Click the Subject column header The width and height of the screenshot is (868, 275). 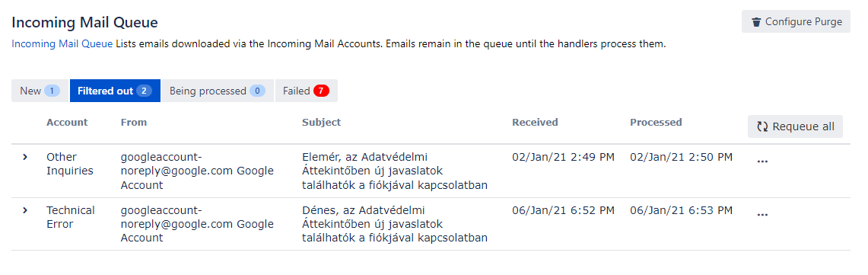tap(322, 122)
